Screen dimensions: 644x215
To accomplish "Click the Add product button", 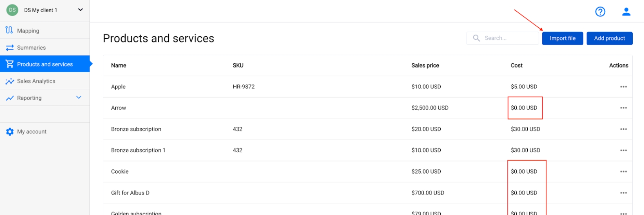I will point(609,38).
